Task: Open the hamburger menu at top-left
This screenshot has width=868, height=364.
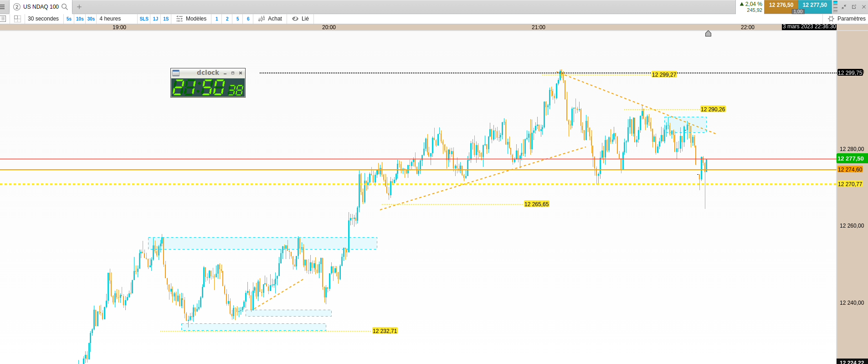Action: [2, 7]
